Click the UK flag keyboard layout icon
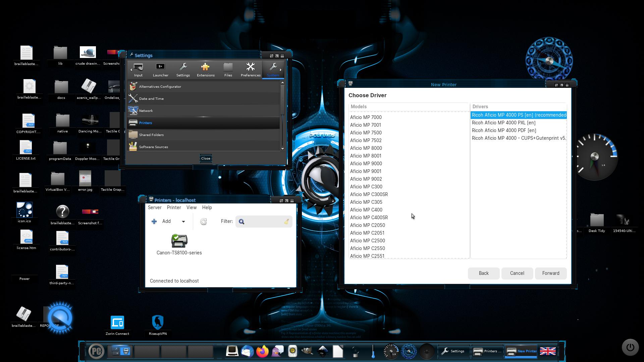The image size is (644, 362). (x=548, y=351)
